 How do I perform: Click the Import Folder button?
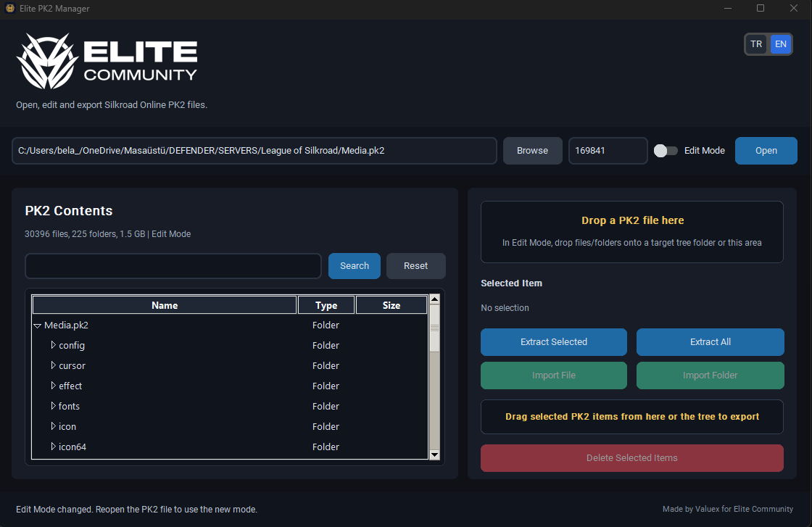click(x=710, y=375)
